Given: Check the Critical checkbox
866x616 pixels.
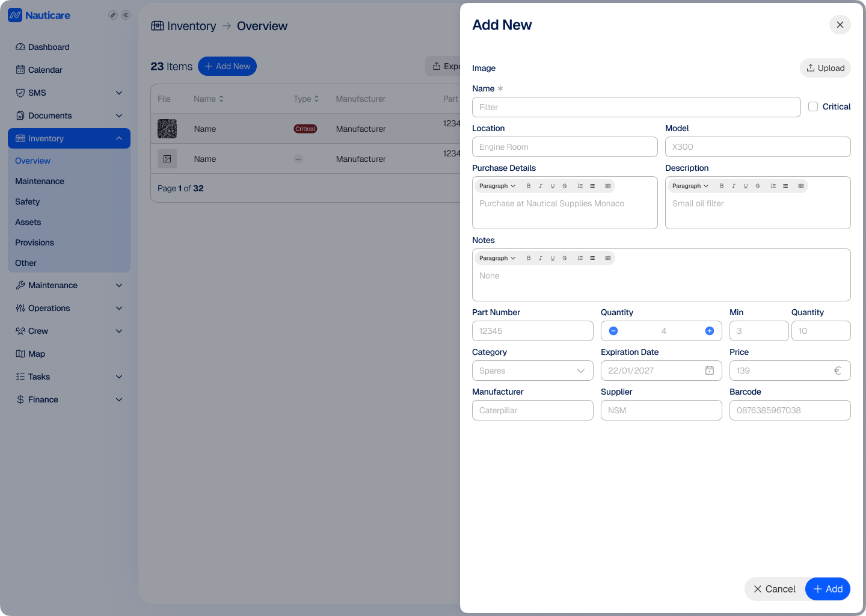Looking at the screenshot, I should tap(813, 106).
